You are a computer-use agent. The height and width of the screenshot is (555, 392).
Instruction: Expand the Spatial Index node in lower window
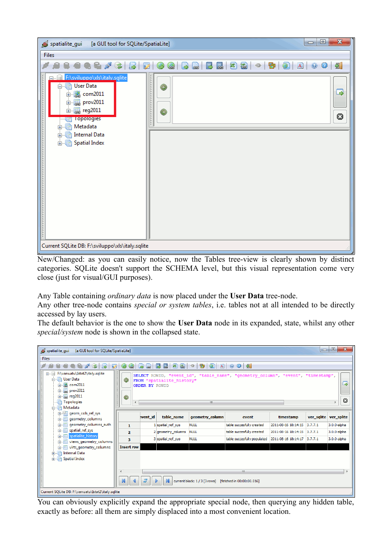pos(53,459)
